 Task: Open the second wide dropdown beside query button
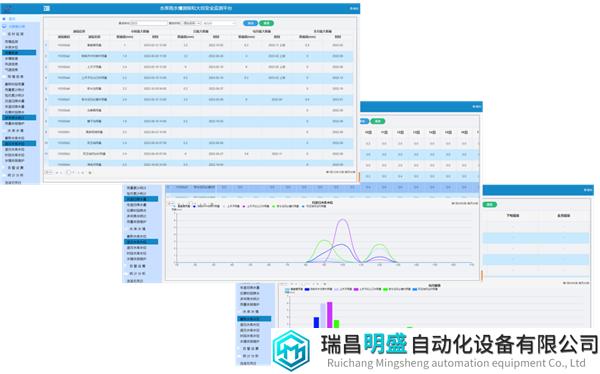point(220,23)
